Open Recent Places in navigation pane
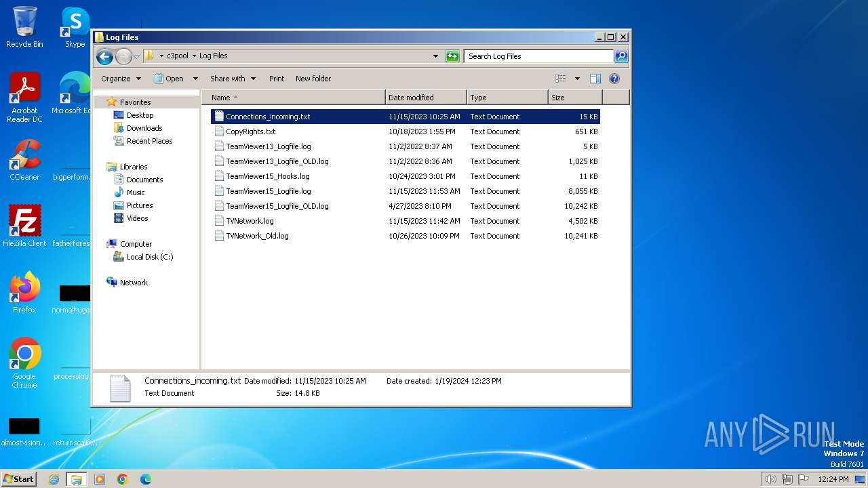The height and width of the screenshot is (488, 868). pyautogui.click(x=149, y=141)
